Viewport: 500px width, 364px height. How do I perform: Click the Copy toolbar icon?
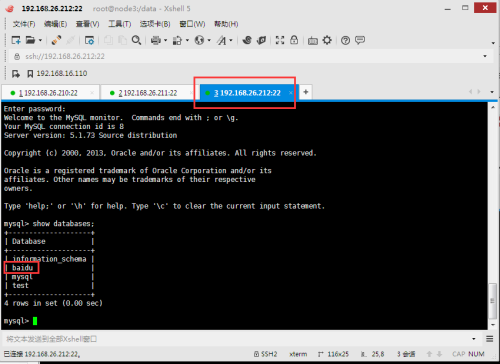coord(108,40)
